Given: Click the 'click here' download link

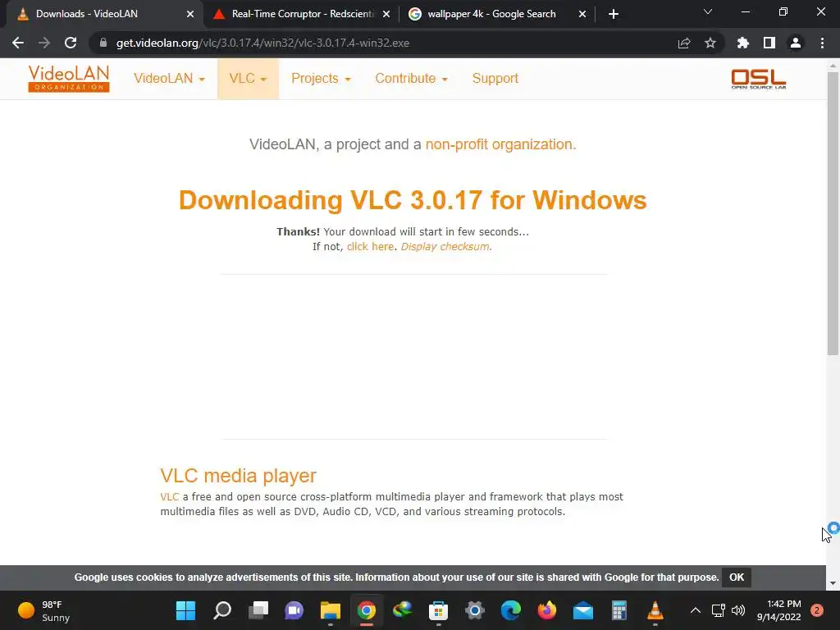Looking at the screenshot, I should pos(370,246).
